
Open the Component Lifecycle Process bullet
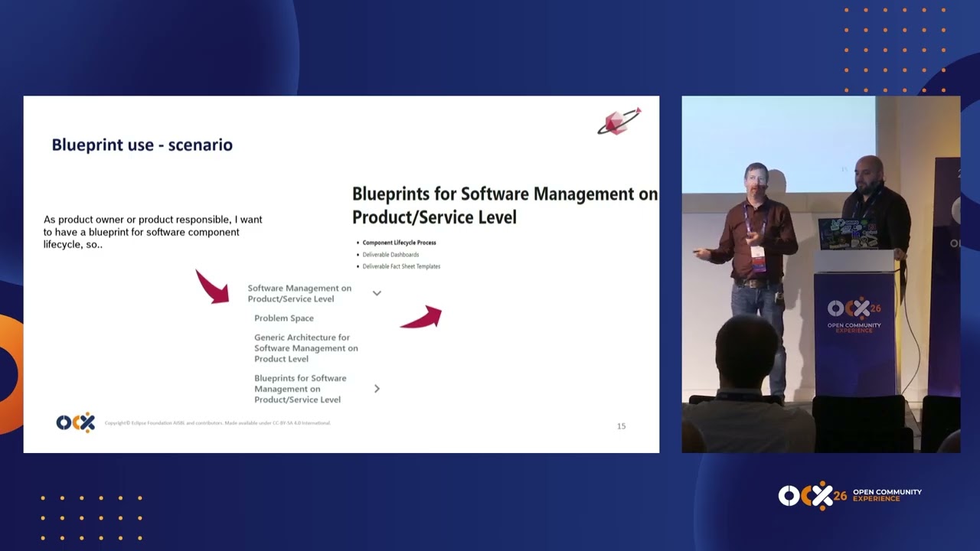399,243
